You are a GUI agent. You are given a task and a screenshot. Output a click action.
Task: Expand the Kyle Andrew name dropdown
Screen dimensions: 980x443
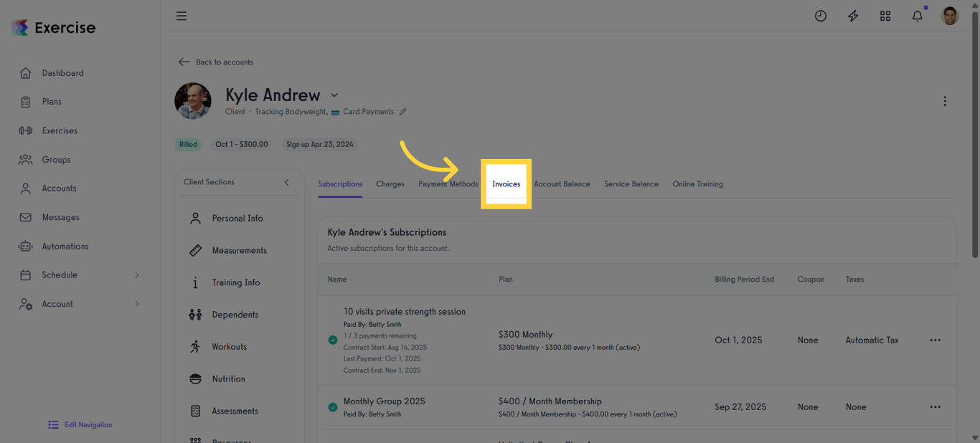point(334,95)
